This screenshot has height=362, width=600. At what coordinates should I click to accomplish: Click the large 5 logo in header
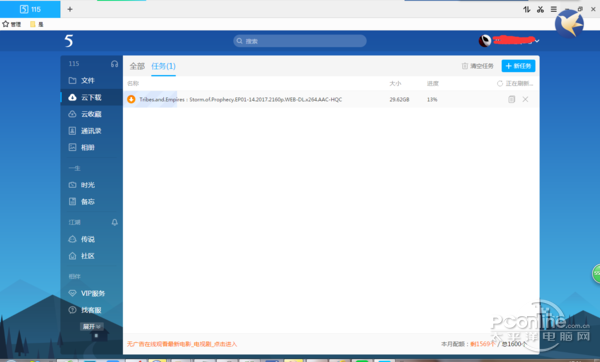click(68, 41)
